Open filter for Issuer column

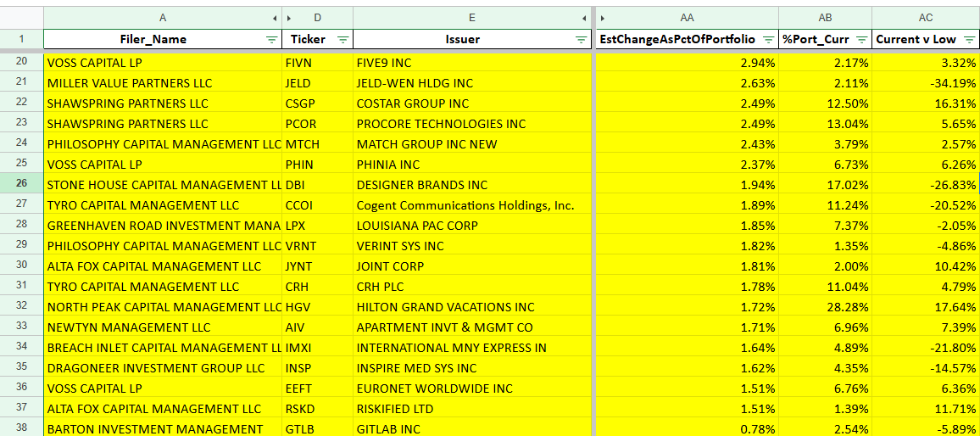pos(582,39)
